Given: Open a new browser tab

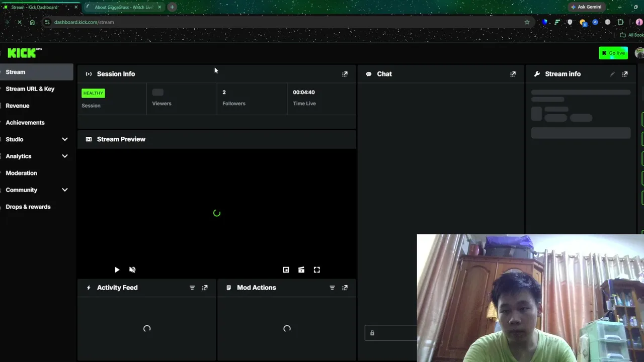Looking at the screenshot, I should 172,7.
